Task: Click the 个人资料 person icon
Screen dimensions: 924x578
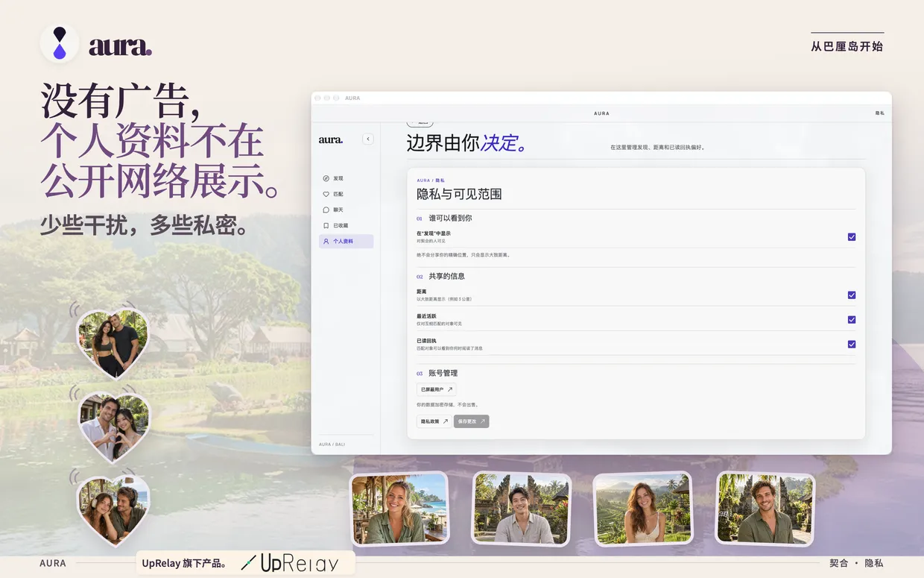Action: (326, 242)
